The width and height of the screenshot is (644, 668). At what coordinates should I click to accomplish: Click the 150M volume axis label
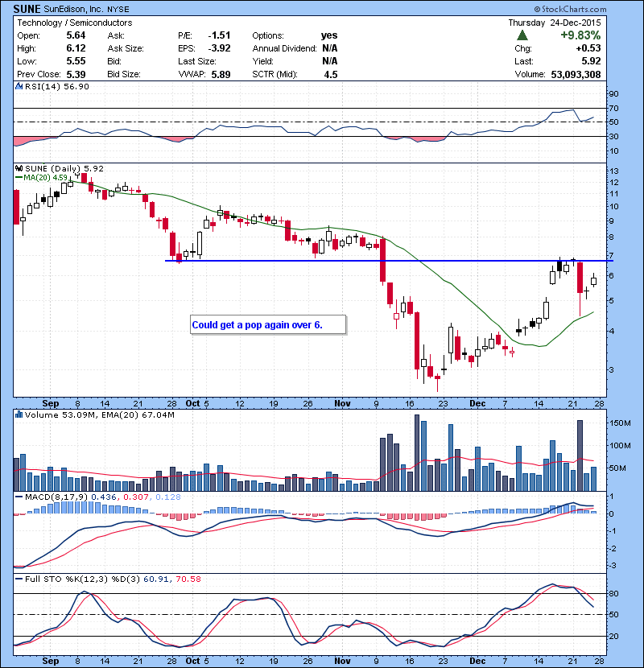[x=620, y=423]
